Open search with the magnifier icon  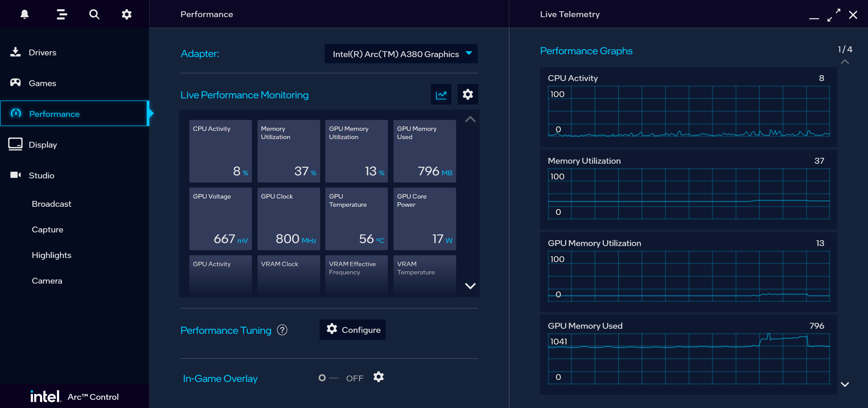[x=94, y=14]
